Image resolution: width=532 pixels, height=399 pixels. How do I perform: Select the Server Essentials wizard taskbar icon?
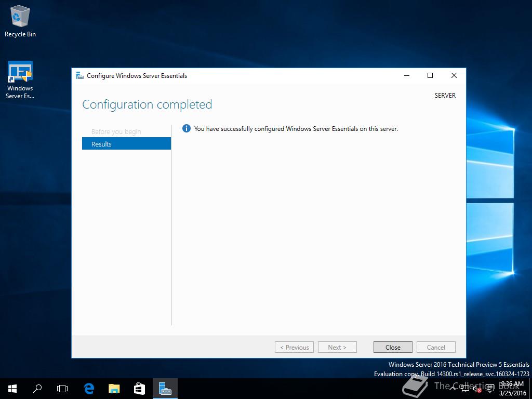[x=165, y=389]
